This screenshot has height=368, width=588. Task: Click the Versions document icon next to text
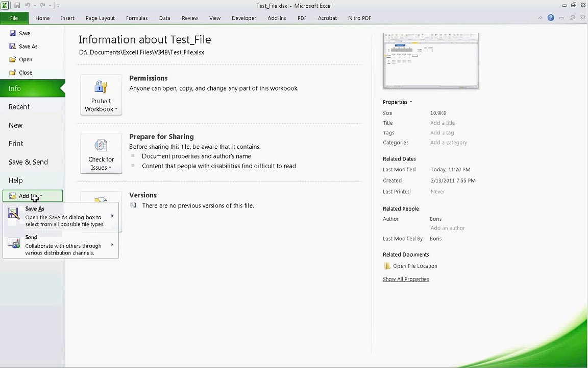click(133, 205)
